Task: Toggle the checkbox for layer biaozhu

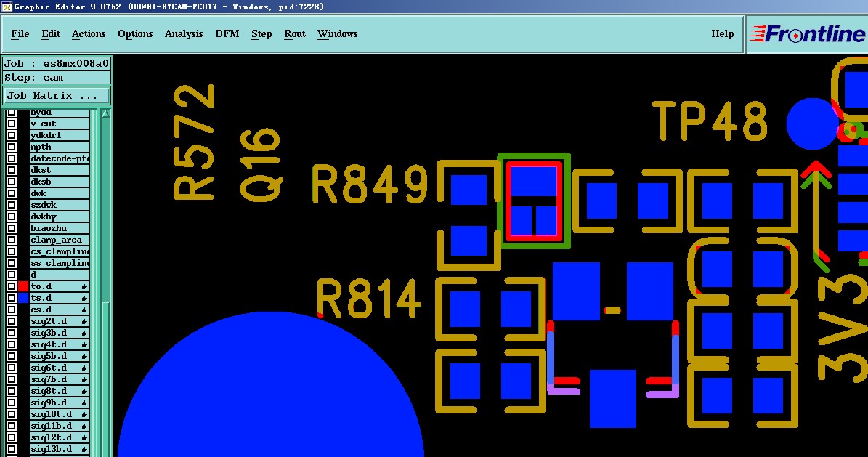Action: pos(11,228)
